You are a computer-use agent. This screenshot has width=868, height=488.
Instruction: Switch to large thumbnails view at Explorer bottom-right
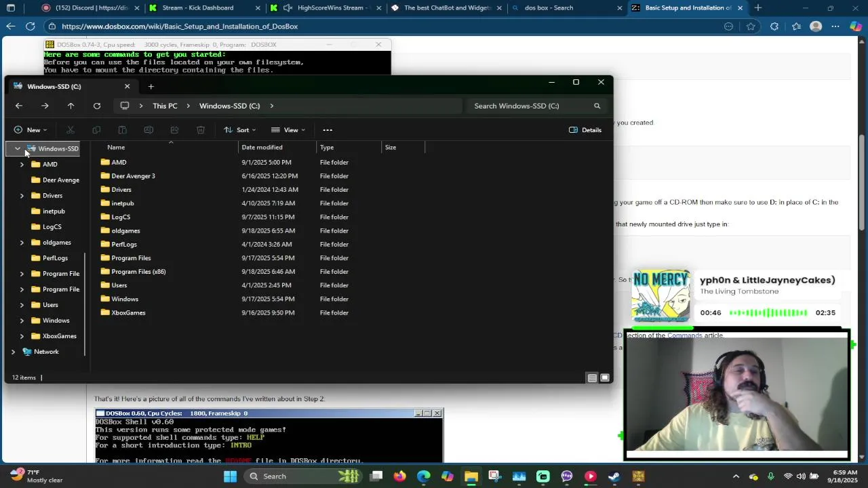[605, 378]
